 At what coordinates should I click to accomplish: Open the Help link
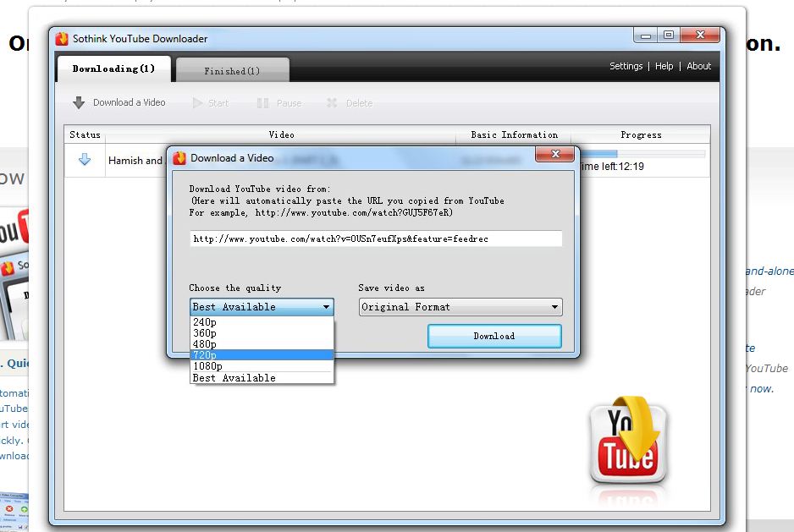pos(664,66)
